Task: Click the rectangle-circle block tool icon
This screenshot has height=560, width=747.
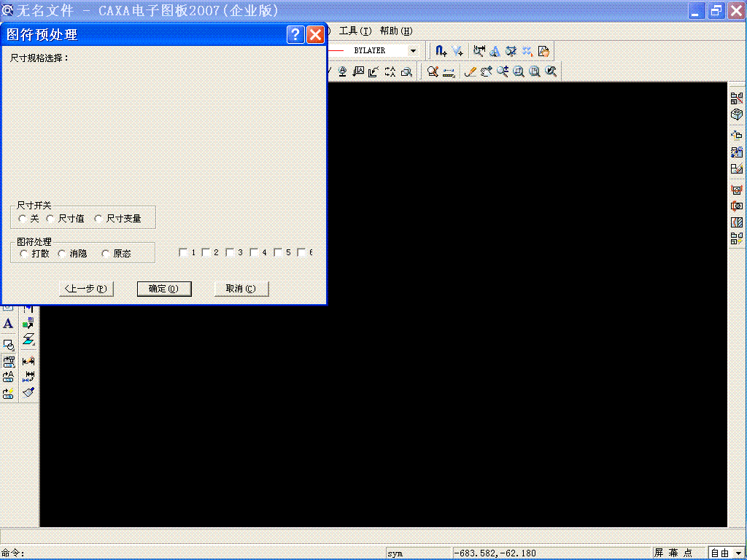Action: 9,344
